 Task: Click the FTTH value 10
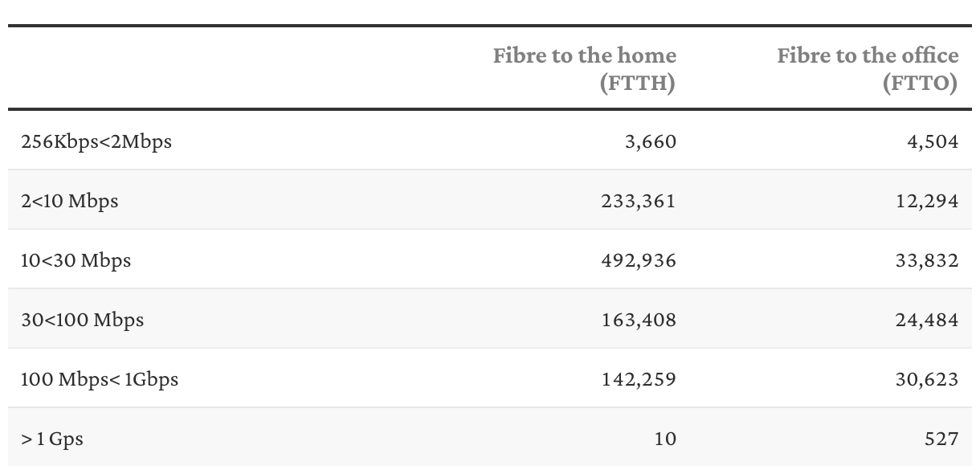tap(665, 439)
